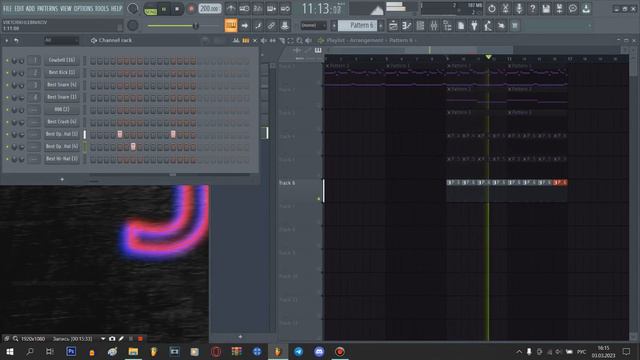Open the channel filter group dropdown
Image resolution: width=640 pixels, height=360 pixels.
coord(61,40)
